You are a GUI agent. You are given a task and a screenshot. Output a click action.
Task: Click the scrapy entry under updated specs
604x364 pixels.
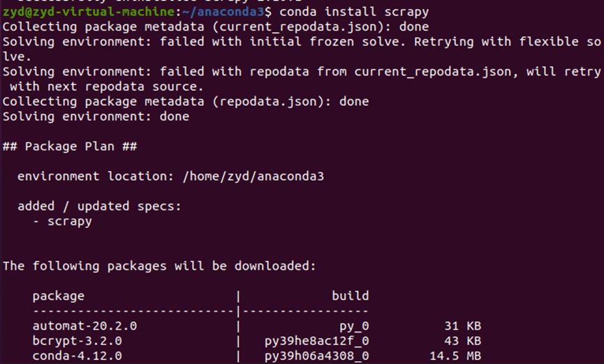69,222
